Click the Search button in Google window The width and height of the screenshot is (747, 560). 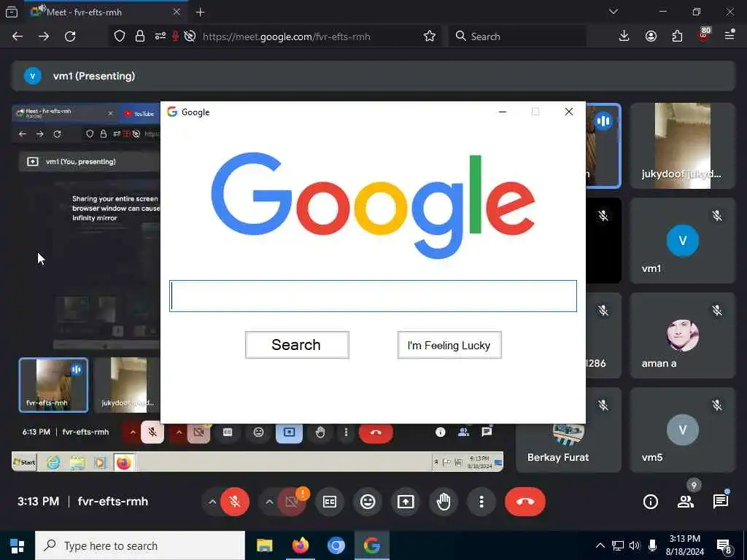(297, 345)
